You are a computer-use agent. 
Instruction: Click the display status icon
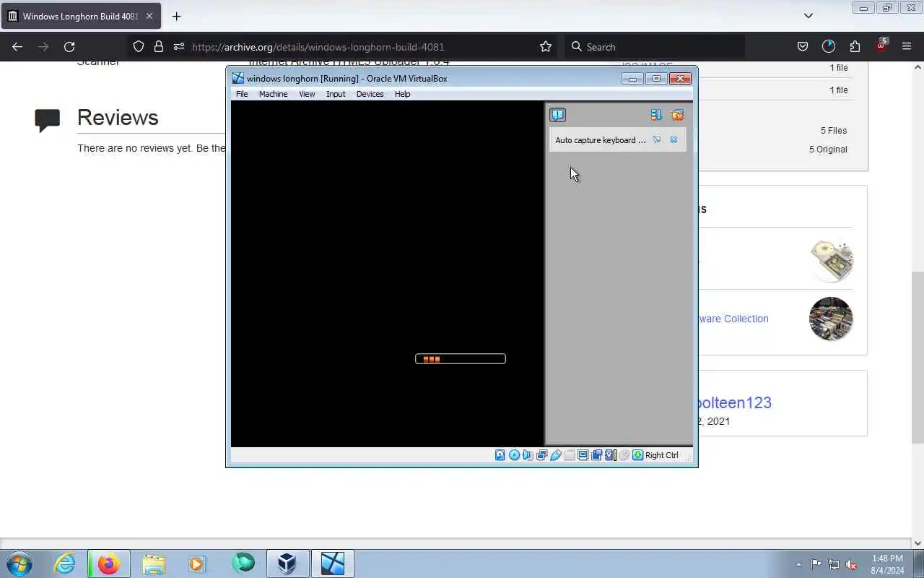(583, 455)
